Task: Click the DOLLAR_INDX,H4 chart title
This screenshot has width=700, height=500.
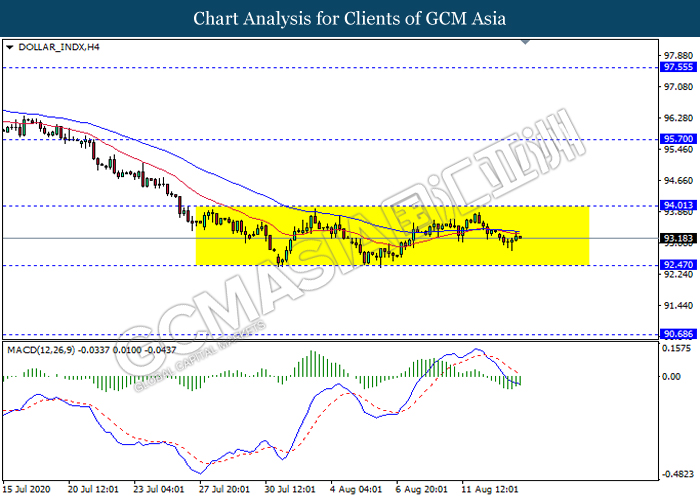Action: tap(59, 47)
